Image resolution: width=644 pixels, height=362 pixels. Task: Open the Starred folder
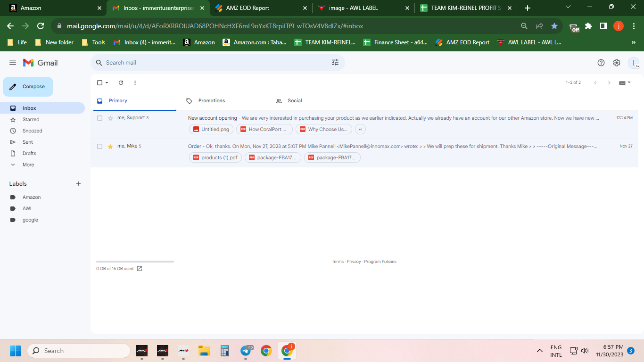[31, 119]
